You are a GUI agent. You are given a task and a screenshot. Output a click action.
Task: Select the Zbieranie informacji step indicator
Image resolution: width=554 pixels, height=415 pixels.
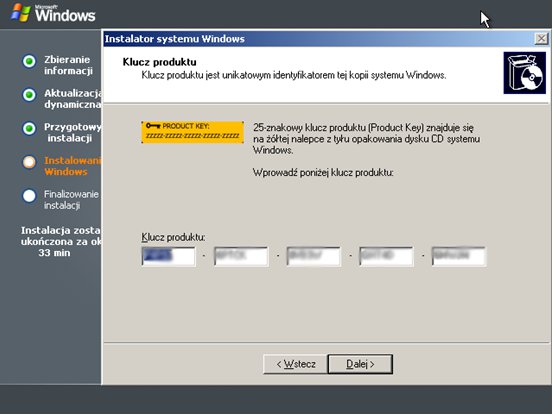[x=29, y=61]
